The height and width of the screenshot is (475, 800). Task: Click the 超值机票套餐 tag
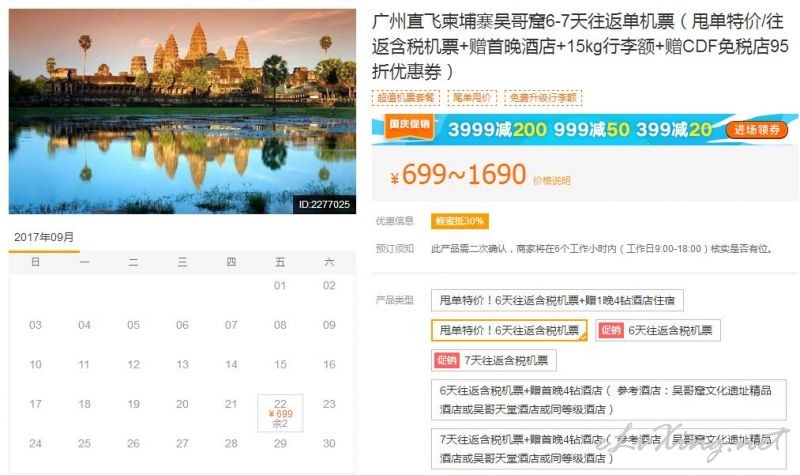(406, 97)
